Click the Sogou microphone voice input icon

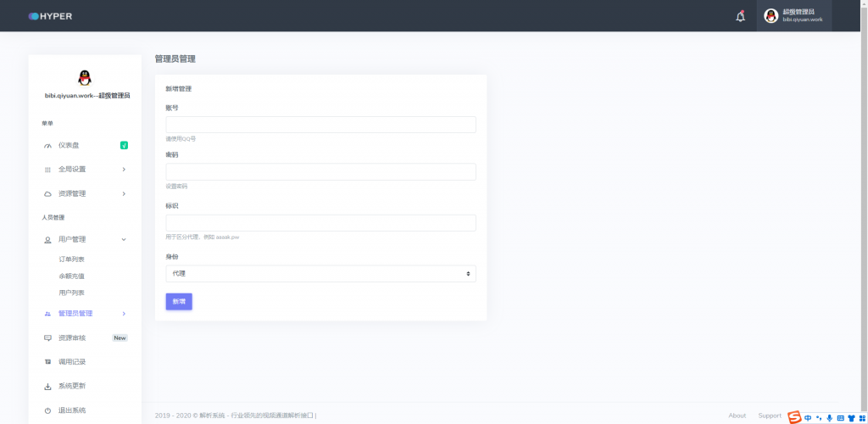click(x=829, y=417)
